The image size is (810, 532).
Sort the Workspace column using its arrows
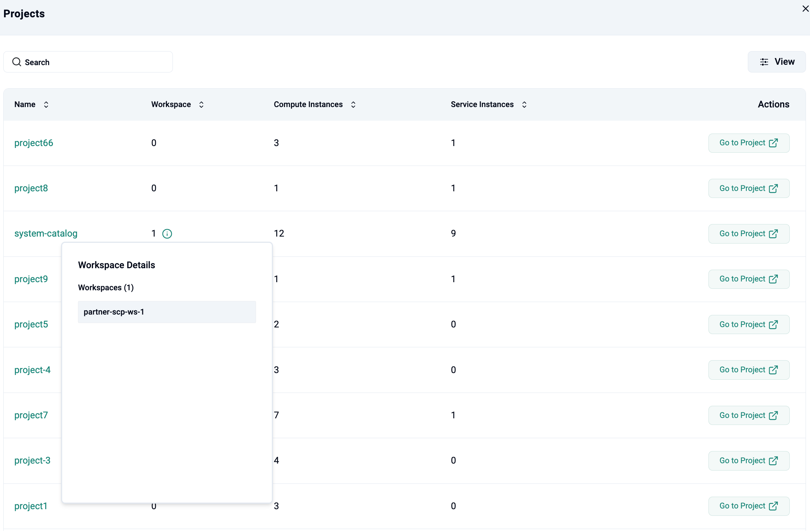(201, 104)
